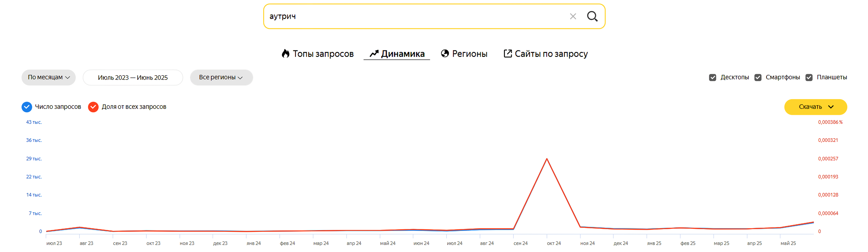Click the flame icon for Топы запросов
Screen dimensions: 868x252
tap(285, 54)
